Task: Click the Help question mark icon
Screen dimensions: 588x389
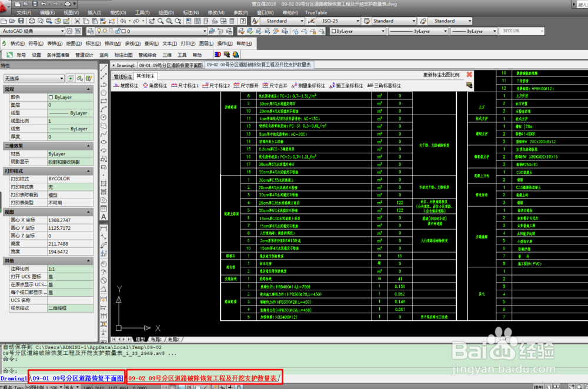Action: point(243,21)
